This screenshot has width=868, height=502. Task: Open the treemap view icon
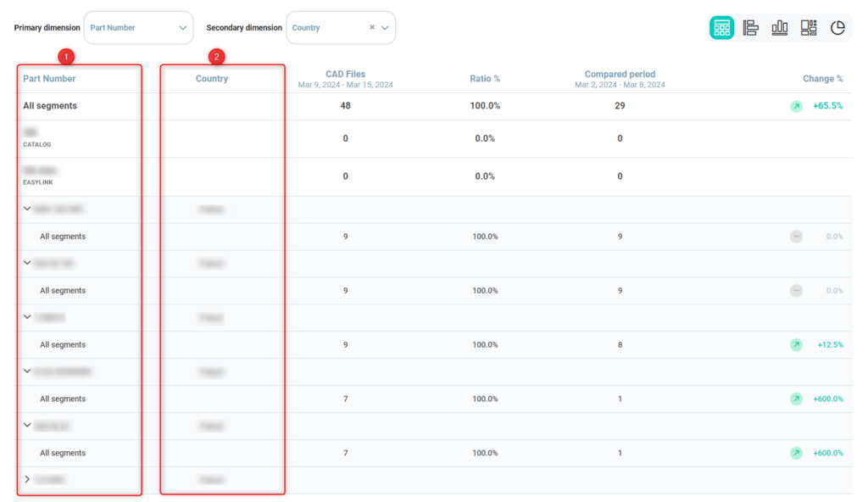(809, 28)
